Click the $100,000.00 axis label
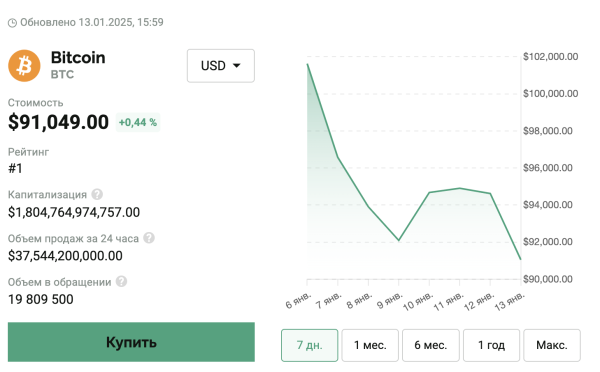Viewport: 600px width, 372px height. pos(551,94)
